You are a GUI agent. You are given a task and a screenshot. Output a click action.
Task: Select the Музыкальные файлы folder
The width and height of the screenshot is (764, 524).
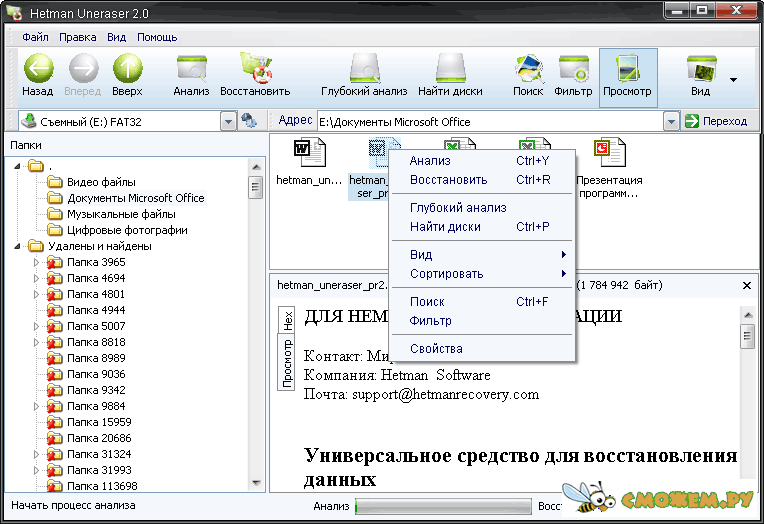coord(121,214)
